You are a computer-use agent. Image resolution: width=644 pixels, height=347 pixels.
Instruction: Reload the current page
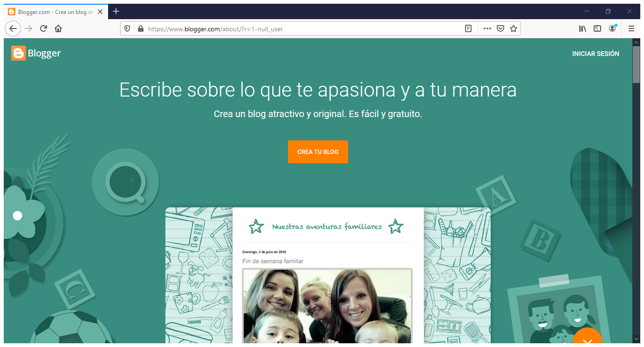43,28
